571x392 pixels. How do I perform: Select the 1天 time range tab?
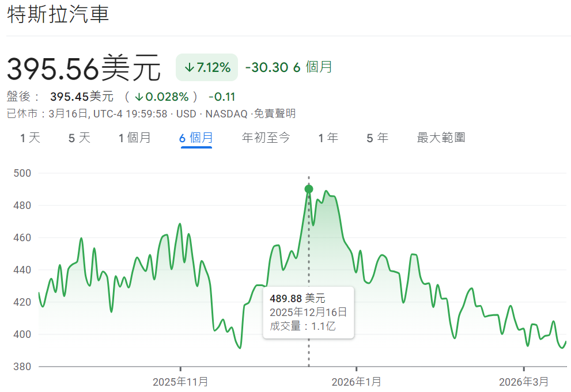(29, 138)
